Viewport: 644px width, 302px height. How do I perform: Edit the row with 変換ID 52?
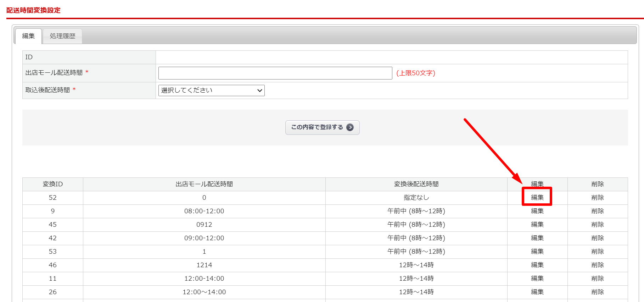click(x=537, y=198)
